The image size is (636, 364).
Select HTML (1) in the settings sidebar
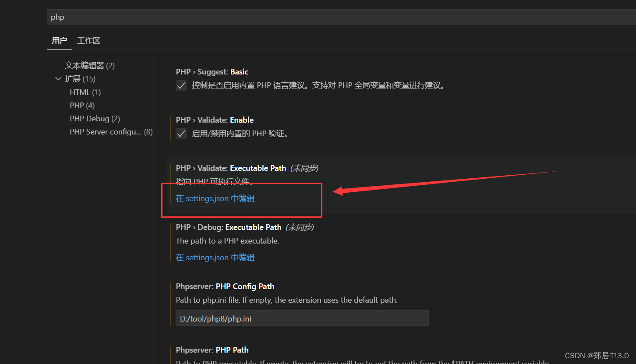85,92
